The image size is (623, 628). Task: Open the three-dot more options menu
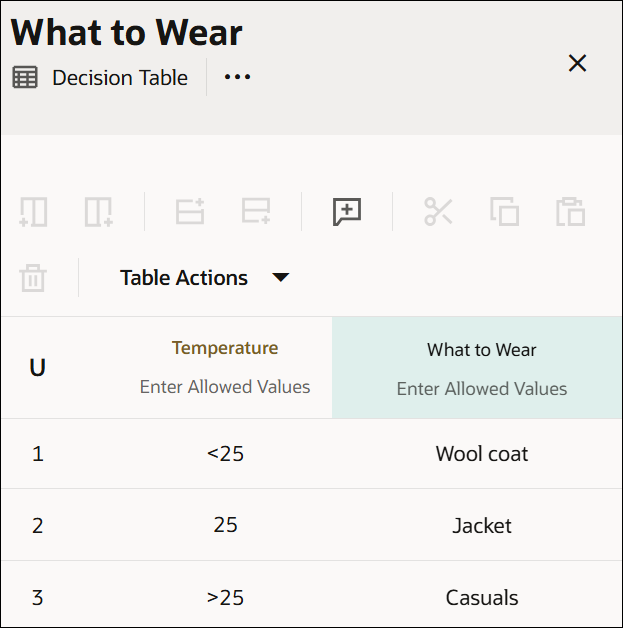237,77
